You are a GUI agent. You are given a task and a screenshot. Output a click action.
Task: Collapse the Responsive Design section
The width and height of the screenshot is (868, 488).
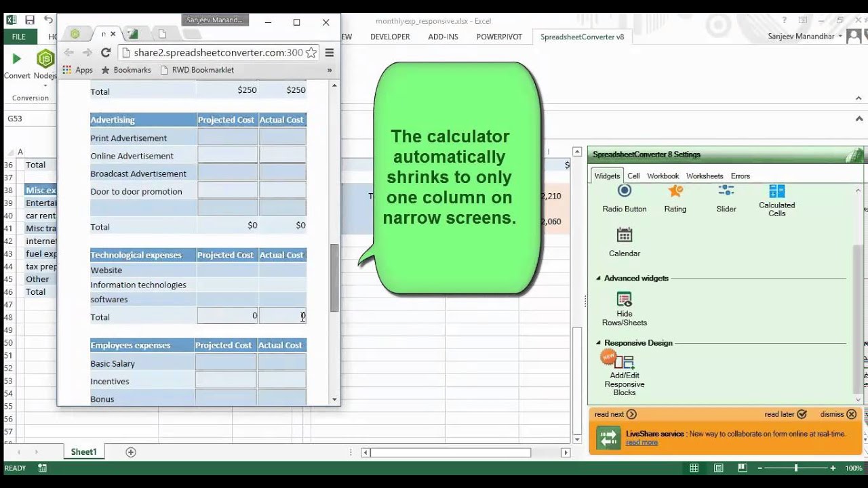click(598, 343)
